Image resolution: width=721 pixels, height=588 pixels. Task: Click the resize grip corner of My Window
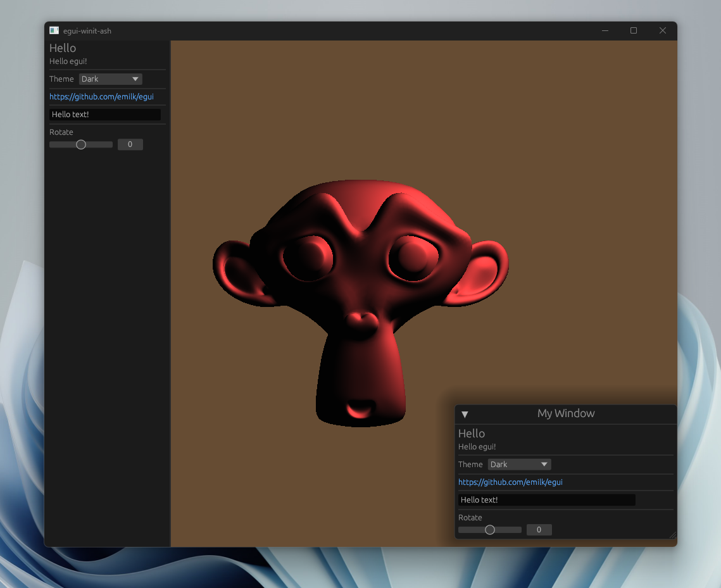pos(673,535)
